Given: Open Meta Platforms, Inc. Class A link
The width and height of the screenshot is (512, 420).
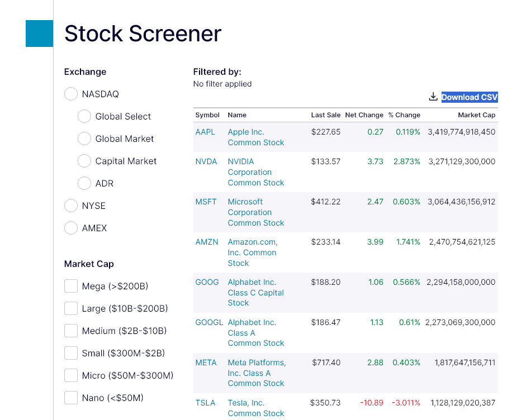Looking at the screenshot, I should 257,373.
